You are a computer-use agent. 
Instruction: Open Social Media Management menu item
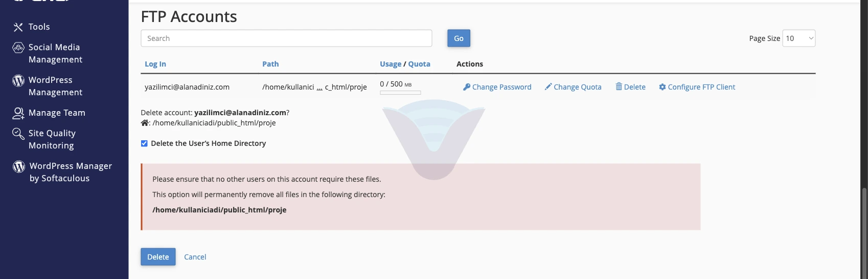[x=54, y=53]
